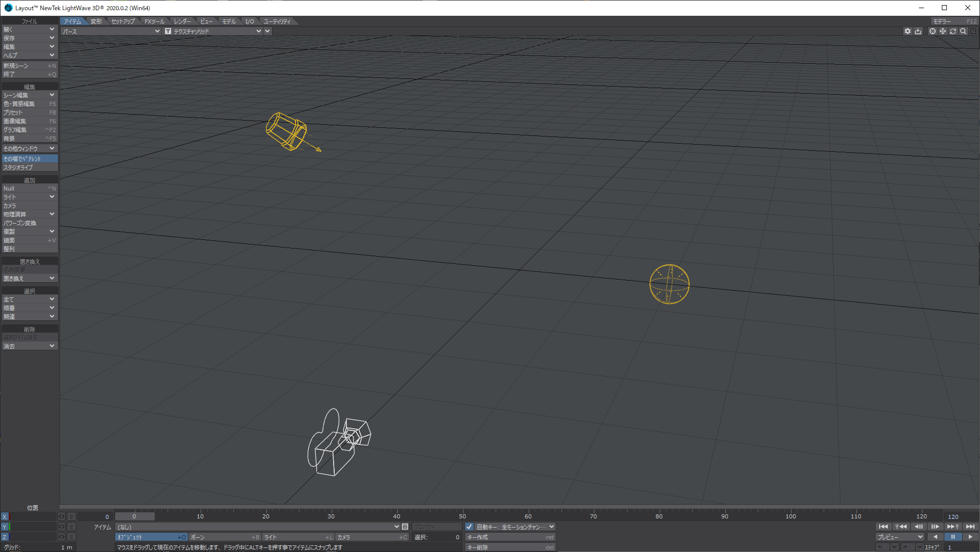980x552 pixels.
Task: Click the viewport maximize layout icon
Action: [973, 31]
